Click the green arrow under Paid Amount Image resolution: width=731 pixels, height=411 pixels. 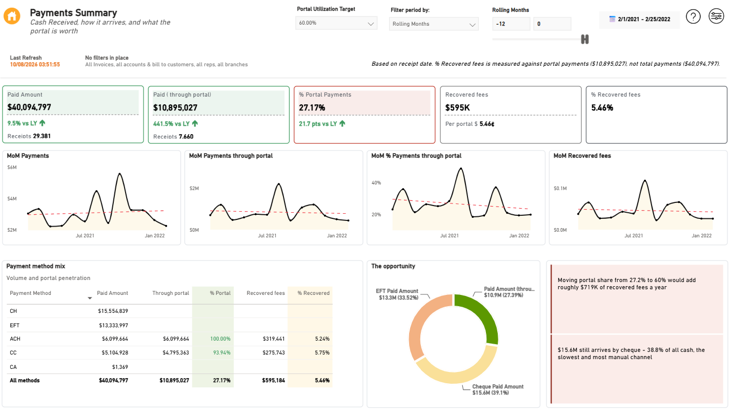[x=42, y=123]
